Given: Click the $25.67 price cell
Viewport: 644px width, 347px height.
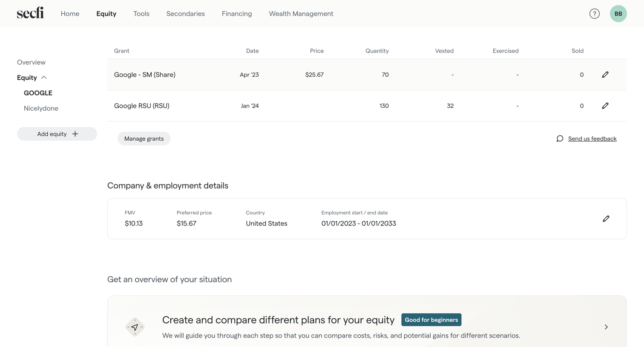Looking at the screenshot, I should click(314, 75).
